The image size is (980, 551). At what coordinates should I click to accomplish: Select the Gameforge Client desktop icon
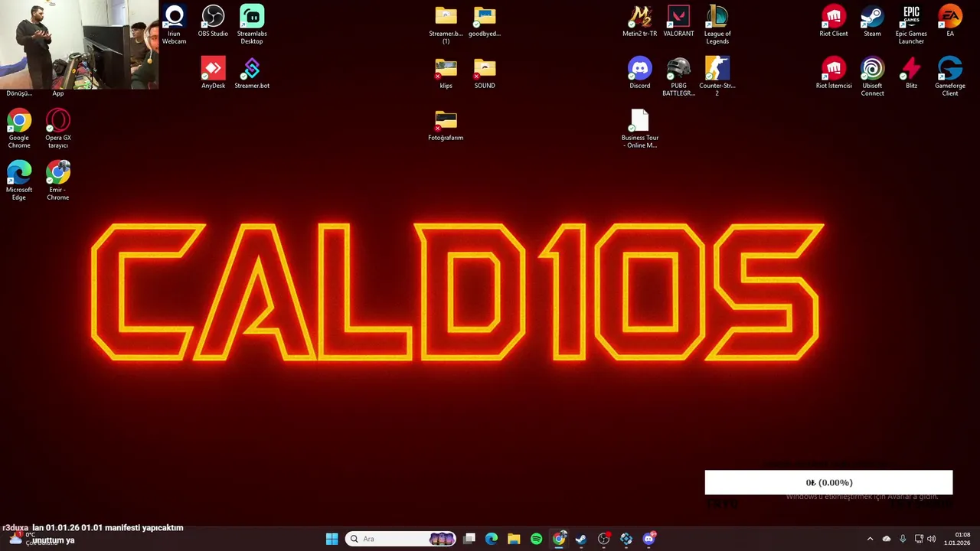tap(950, 77)
